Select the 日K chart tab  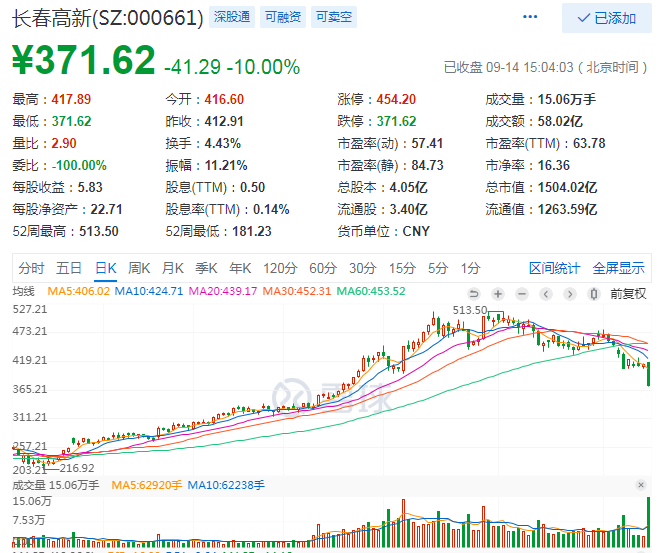click(106, 268)
